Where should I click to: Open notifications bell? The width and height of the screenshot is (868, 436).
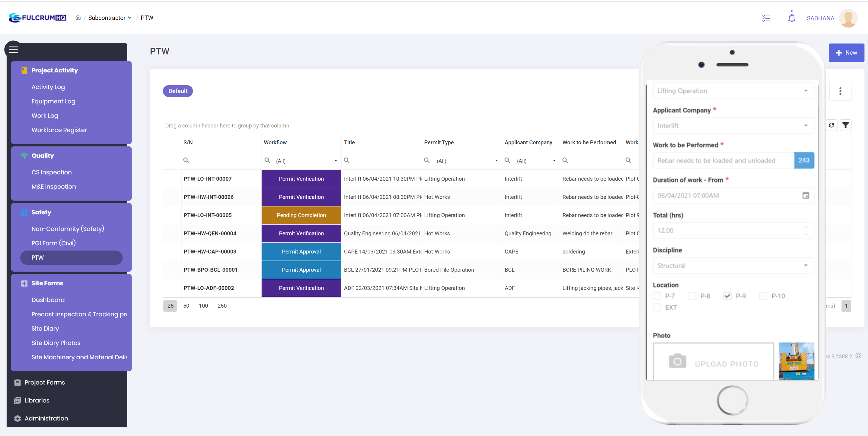792,18
